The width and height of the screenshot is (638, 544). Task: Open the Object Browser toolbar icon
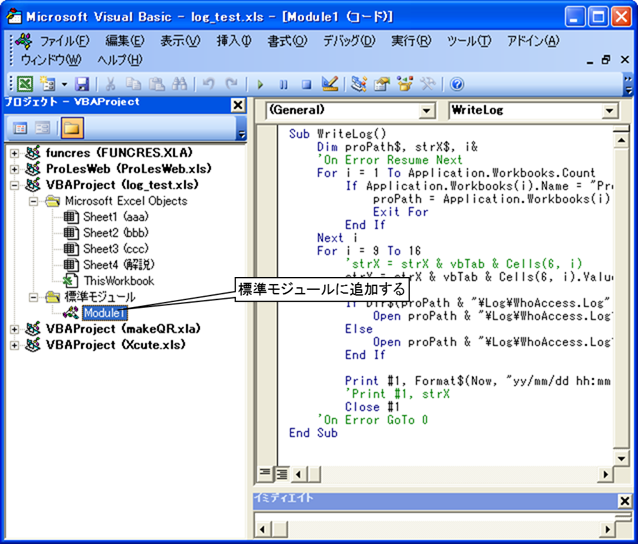[x=405, y=84]
